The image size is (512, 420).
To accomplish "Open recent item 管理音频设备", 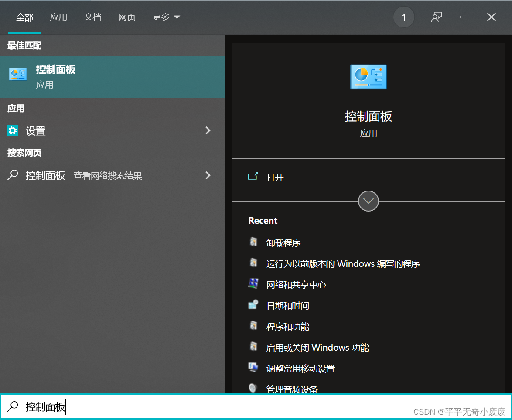I will 292,389.
